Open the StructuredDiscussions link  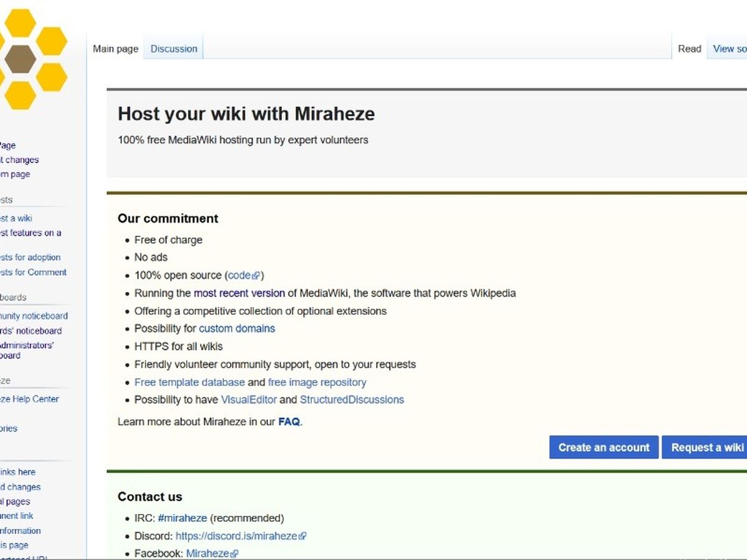click(352, 399)
